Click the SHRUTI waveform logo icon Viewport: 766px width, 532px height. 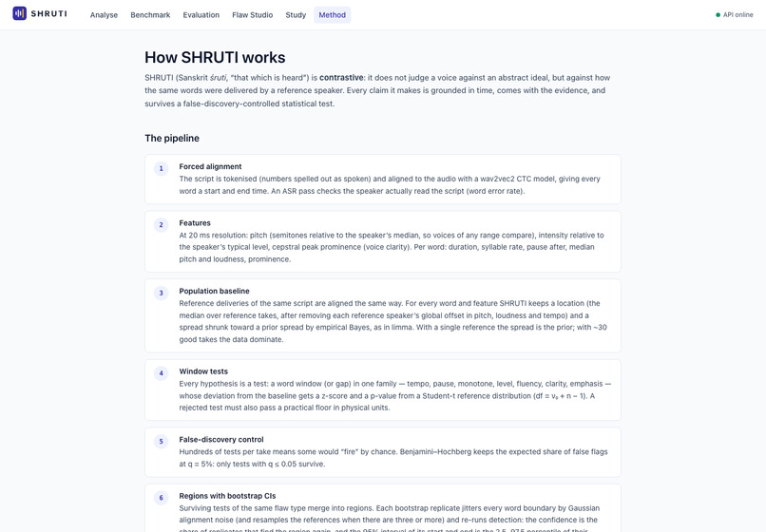tap(20, 13)
